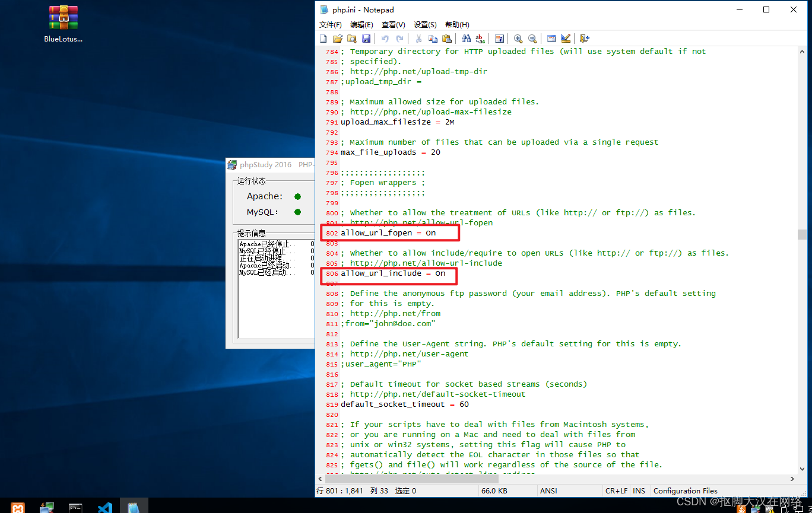This screenshot has height=513, width=812.
Task: Click line number 819 in the margin
Action: (331, 404)
